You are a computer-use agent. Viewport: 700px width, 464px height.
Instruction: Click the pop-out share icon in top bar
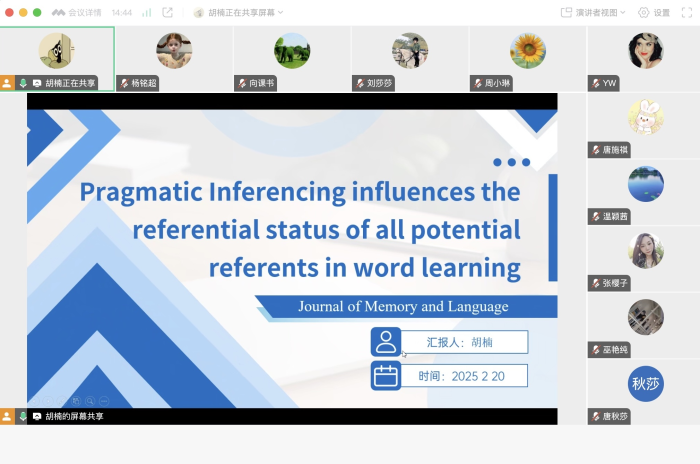coord(168,13)
